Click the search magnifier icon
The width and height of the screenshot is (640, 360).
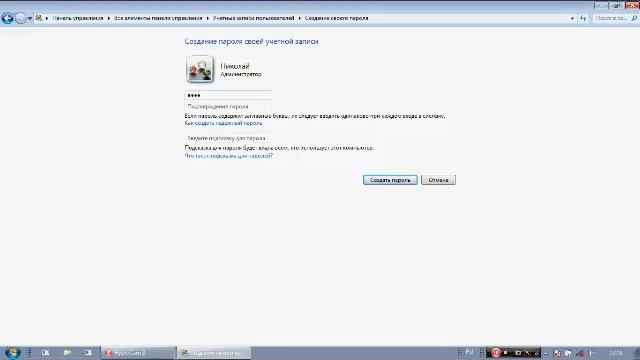[634, 18]
